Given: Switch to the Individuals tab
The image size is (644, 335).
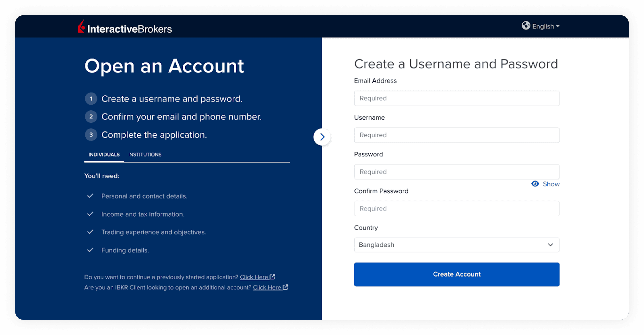Looking at the screenshot, I should pos(104,155).
